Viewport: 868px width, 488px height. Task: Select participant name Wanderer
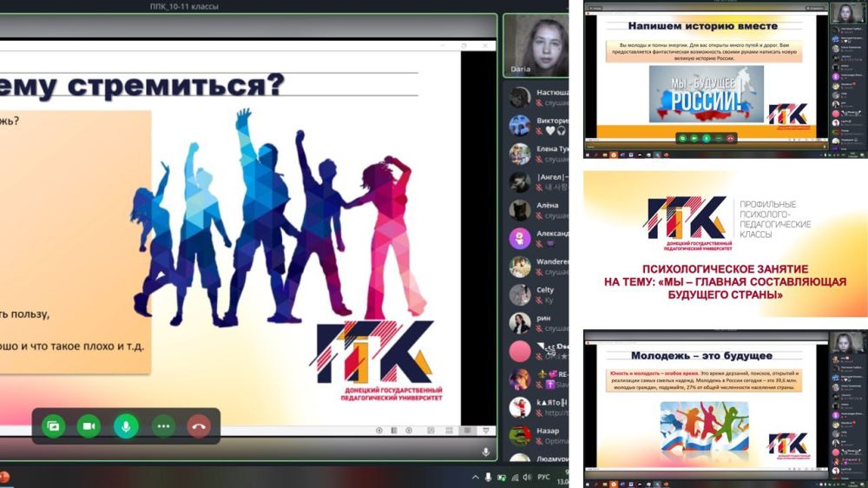click(552, 261)
